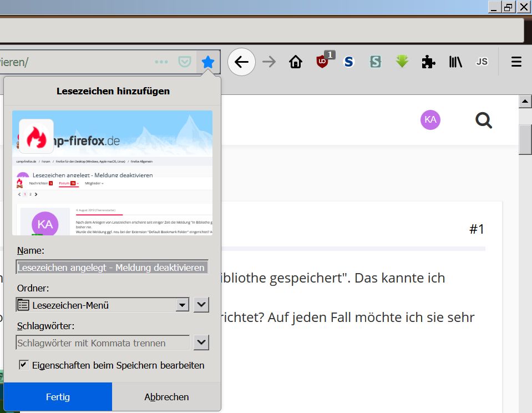Open the Firefox hamburger menu
Viewport: 532px width, 413px height.
pos(516,62)
